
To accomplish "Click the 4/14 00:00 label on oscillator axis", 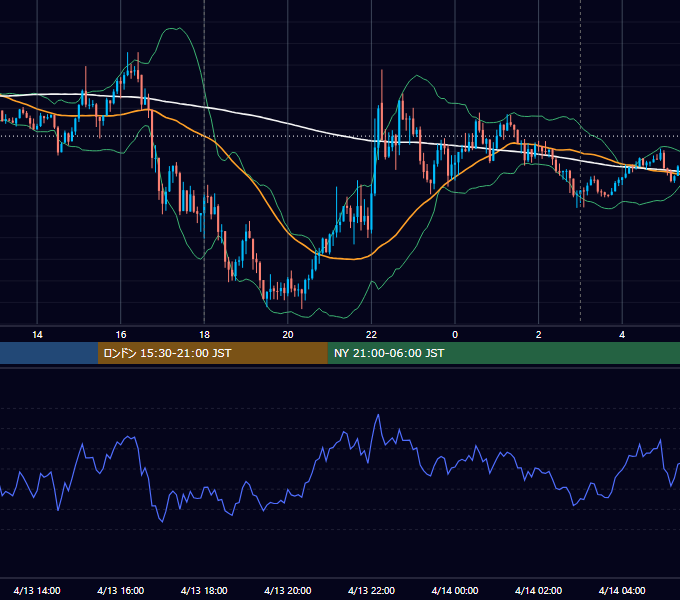I will [x=455, y=590].
